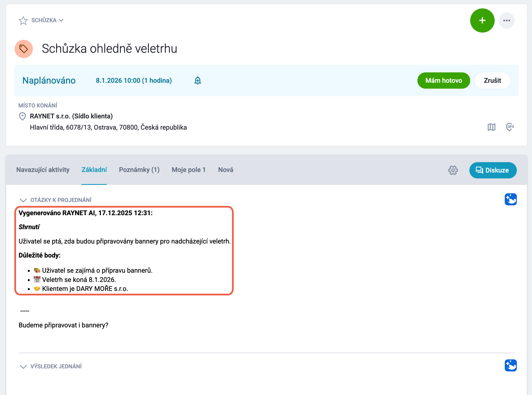Click the green plus add button

[x=482, y=20]
